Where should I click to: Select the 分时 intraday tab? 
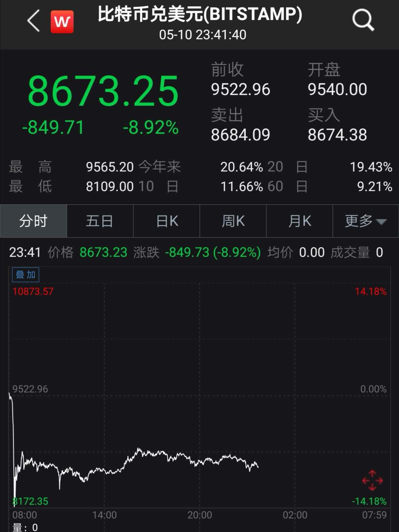(x=33, y=221)
